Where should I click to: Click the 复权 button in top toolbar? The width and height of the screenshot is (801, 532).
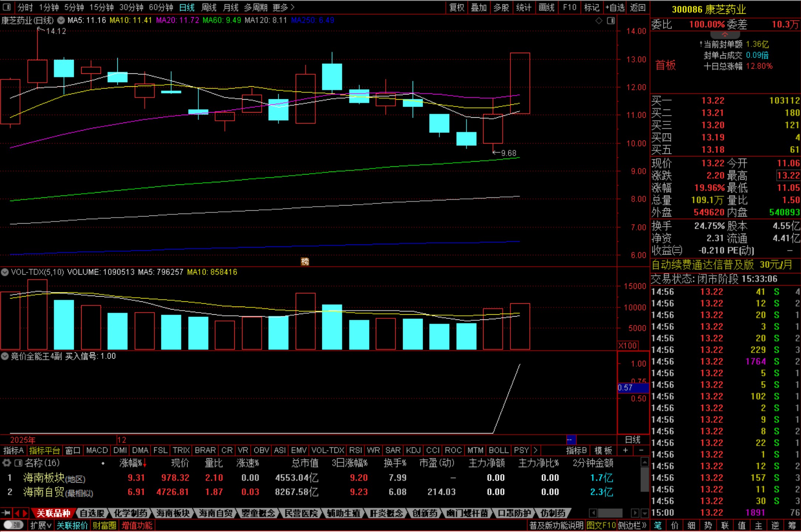click(457, 7)
